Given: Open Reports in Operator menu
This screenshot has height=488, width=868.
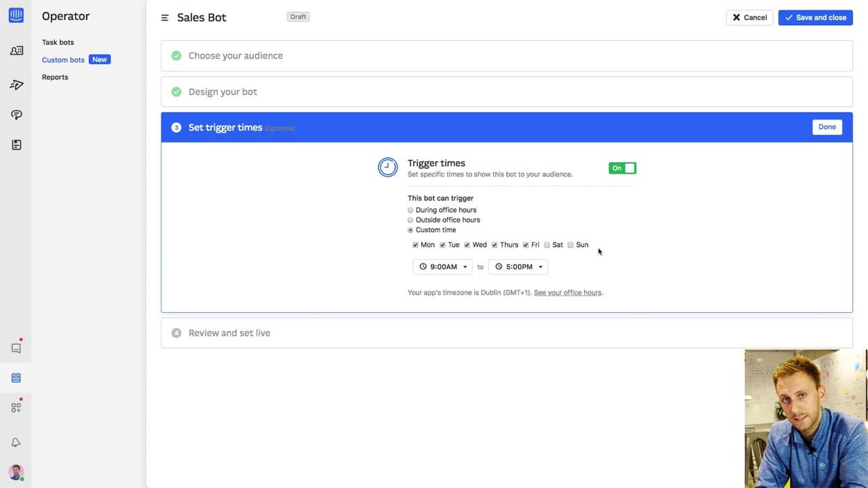Looking at the screenshot, I should [55, 77].
